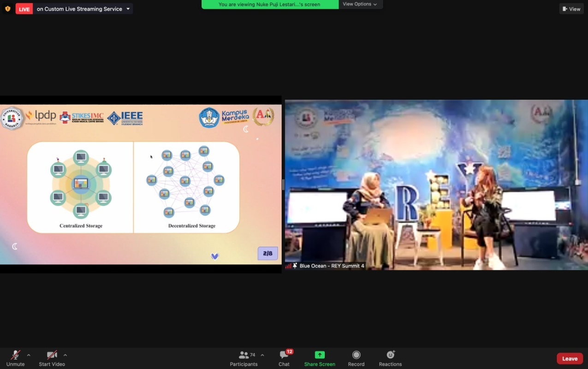Click the Share Screen button
588x369 pixels.
click(320, 358)
